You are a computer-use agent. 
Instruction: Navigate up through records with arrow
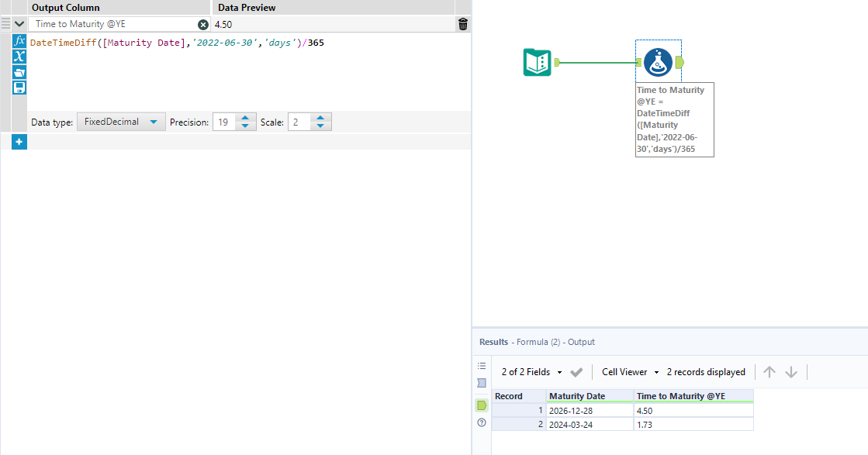pyautogui.click(x=769, y=371)
